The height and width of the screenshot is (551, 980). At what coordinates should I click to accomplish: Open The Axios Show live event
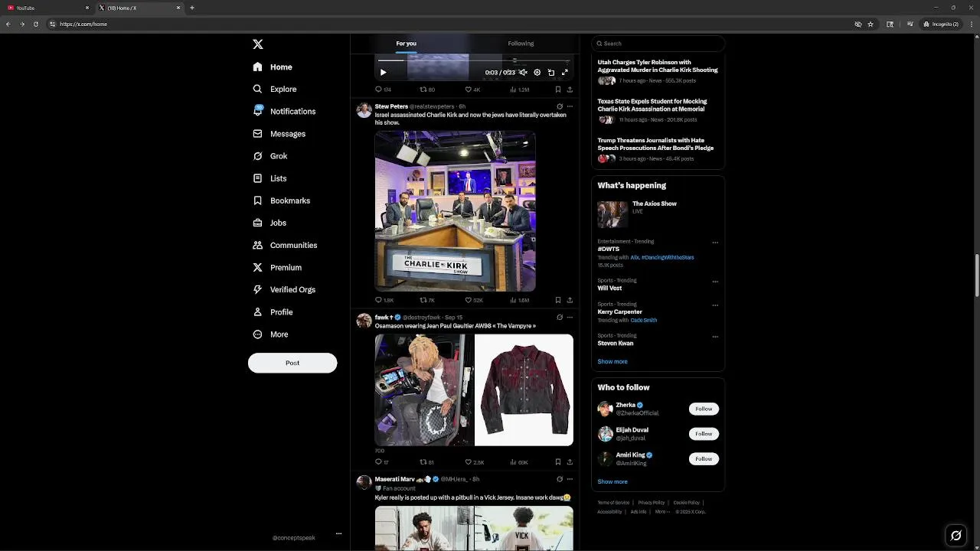coord(657,214)
